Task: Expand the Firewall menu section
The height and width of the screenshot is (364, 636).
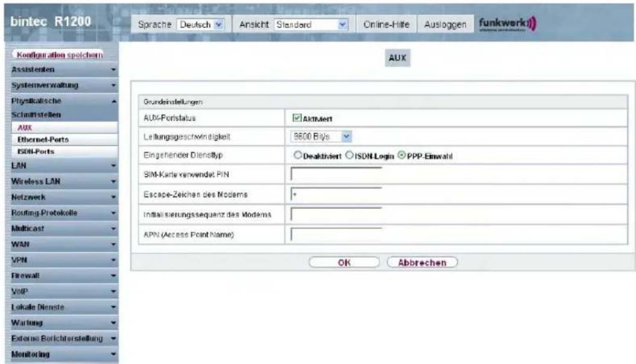Action: coord(64,276)
